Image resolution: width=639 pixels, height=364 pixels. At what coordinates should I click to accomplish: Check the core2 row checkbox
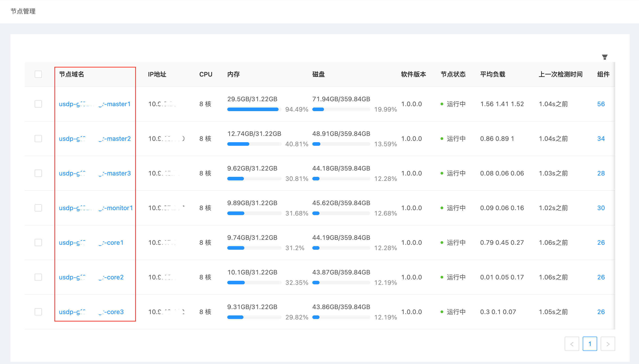[x=38, y=277]
